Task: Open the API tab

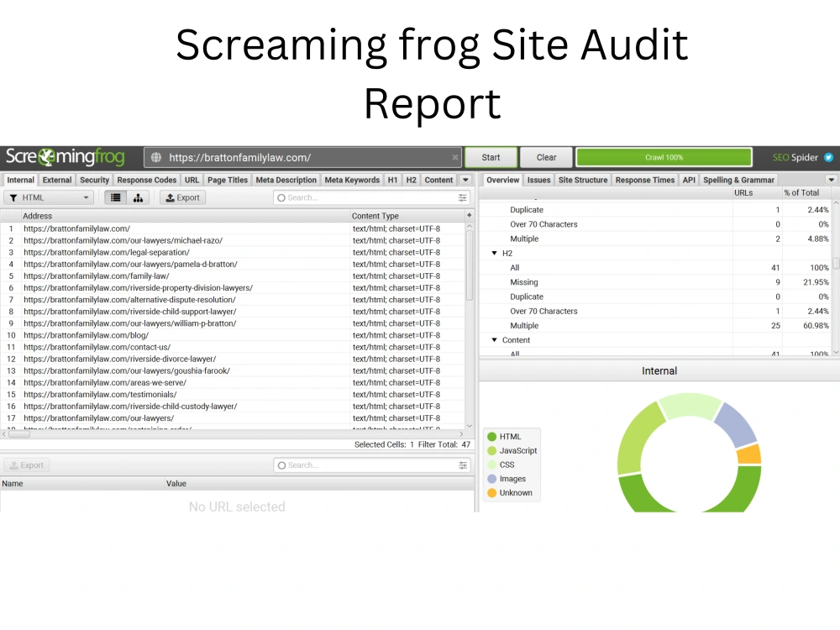Action: (x=689, y=180)
